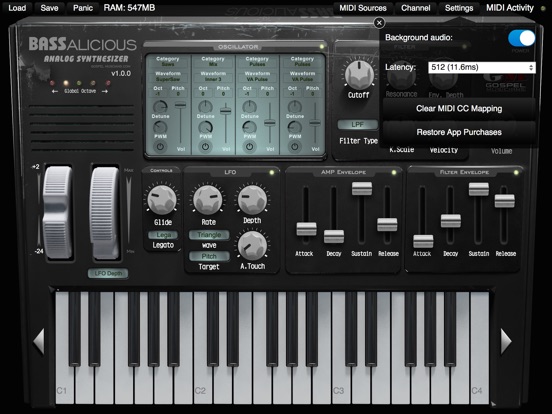The image size is (552, 414).
Task: Click the Filter Envelope Decay slider
Action: (x=451, y=221)
